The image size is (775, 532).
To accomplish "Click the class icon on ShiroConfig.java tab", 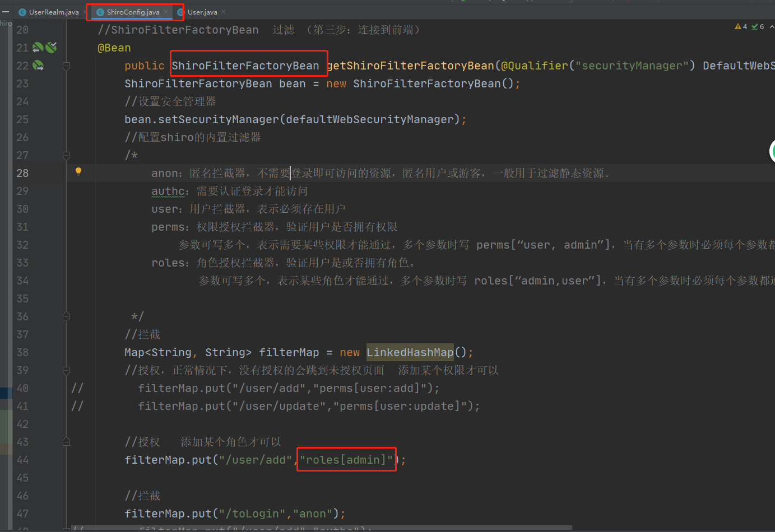I will 100,12.
